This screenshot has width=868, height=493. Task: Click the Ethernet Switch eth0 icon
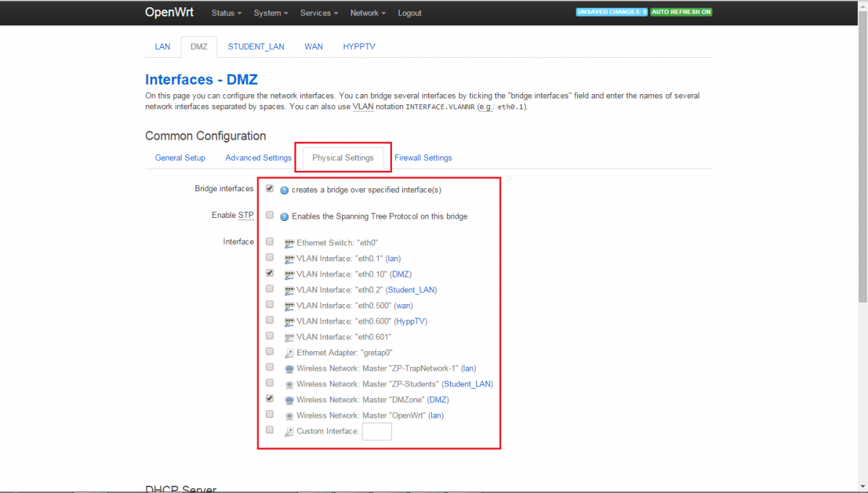point(289,243)
